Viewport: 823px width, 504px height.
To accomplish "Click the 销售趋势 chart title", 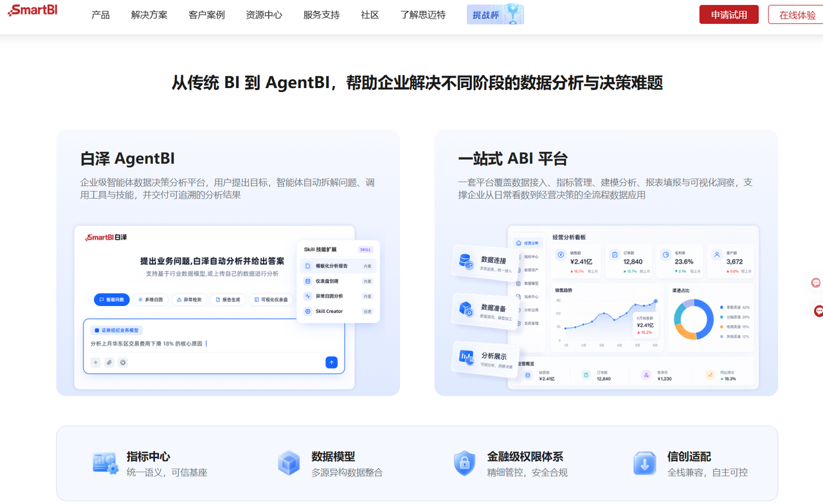I will tap(565, 290).
